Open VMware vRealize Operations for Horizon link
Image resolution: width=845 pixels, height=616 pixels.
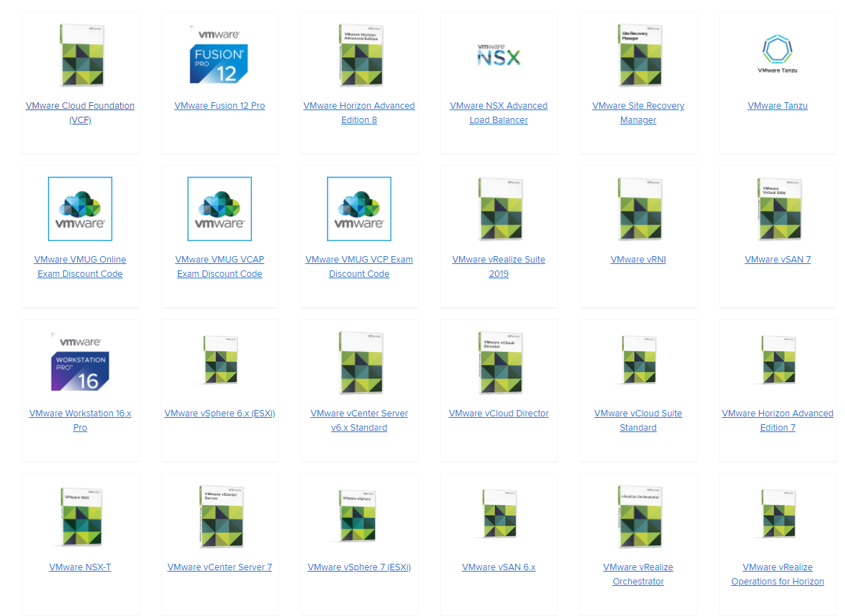(x=778, y=574)
